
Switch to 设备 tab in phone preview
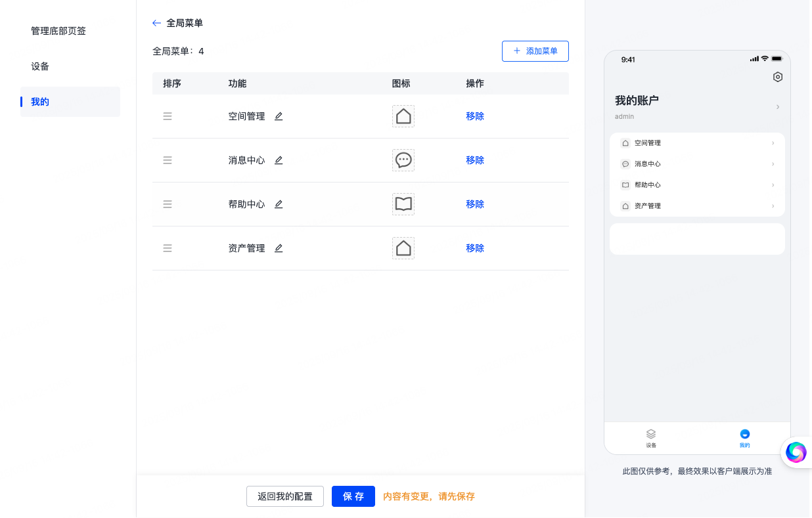(651, 438)
